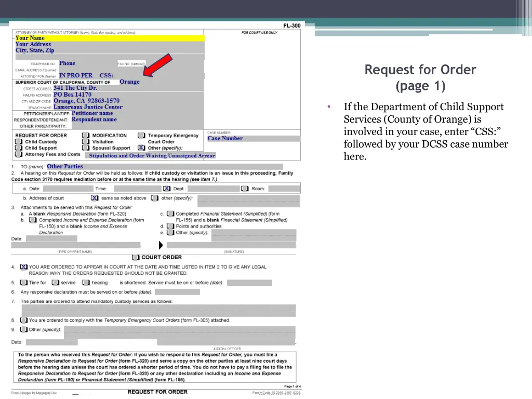The width and height of the screenshot is (532, 399).
Task: Click the 'Case Number' field
Action: pos(254,138)
